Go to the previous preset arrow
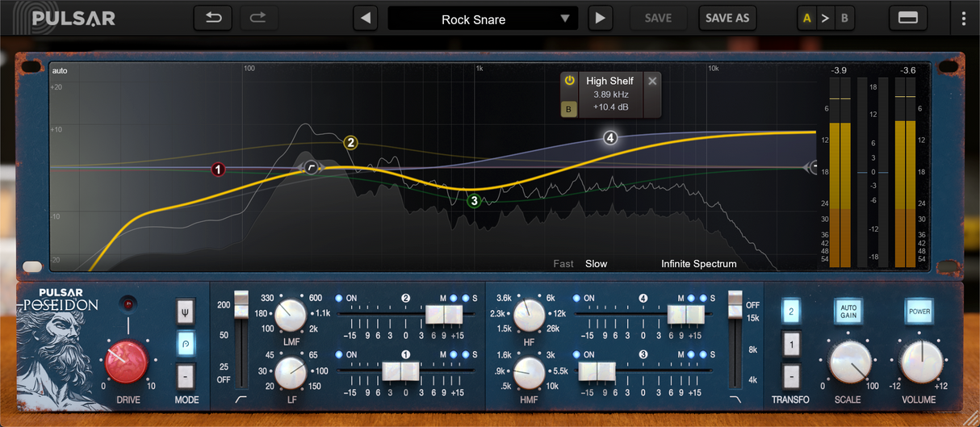 click(x=366, y=18)
